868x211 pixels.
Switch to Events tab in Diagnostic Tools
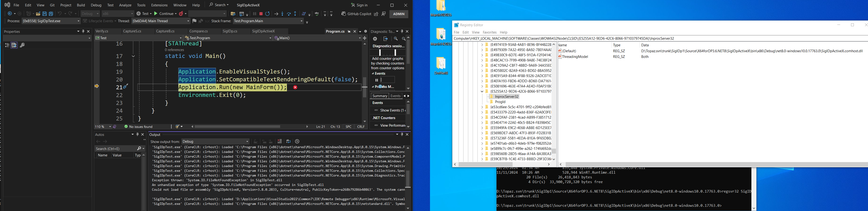(x=396, y=96)
